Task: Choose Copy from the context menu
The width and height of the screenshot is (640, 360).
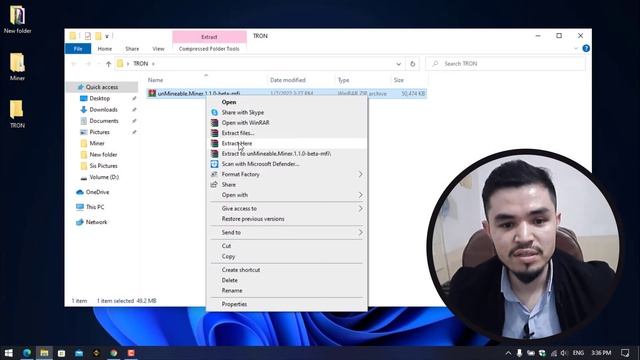Action: (x=228, y=257)
